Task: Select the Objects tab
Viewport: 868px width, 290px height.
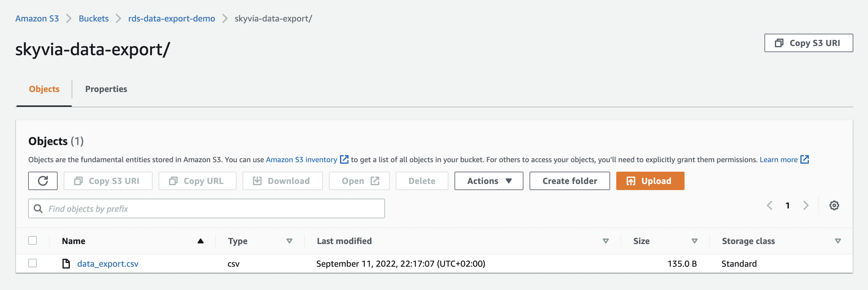Action: point(44,89)
